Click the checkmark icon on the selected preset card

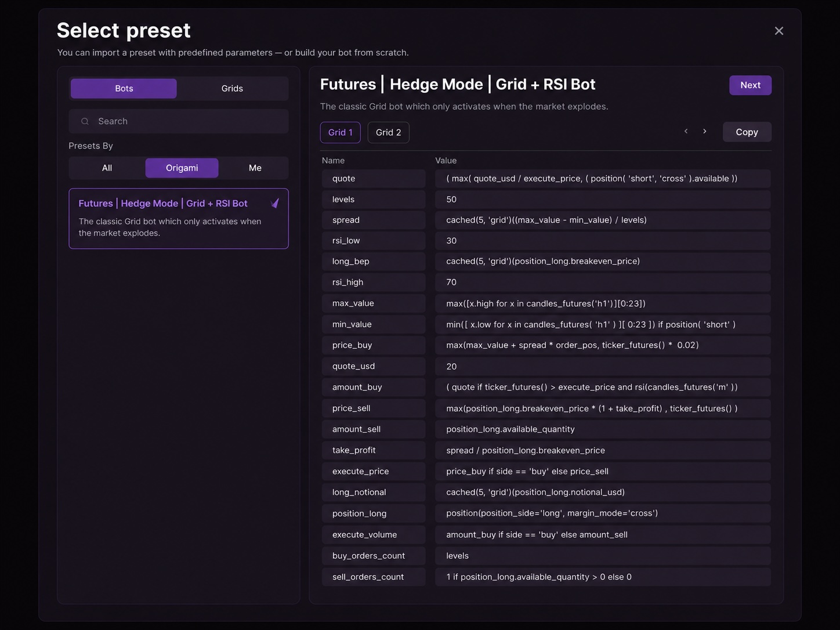[275, 204]
